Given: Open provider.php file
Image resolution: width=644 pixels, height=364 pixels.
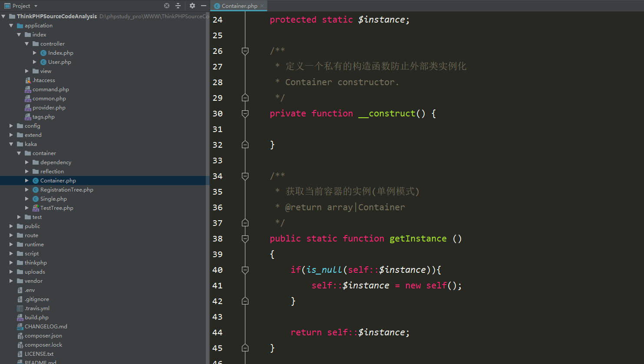Looking at the screenshot, I should (49, 108).
